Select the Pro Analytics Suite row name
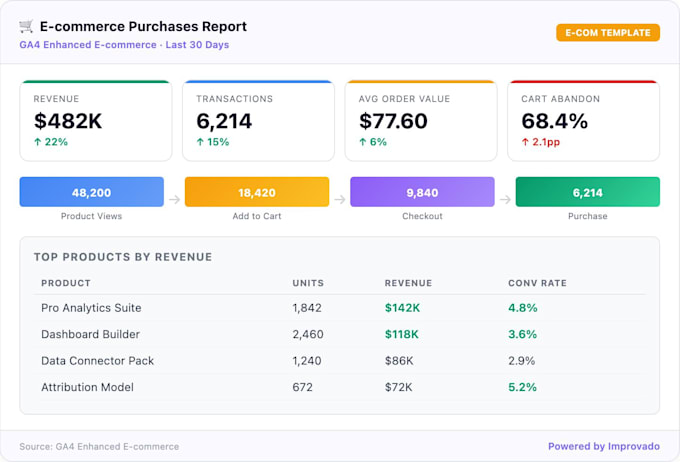The height and width of the screenshot is (462, 680). 91,308
